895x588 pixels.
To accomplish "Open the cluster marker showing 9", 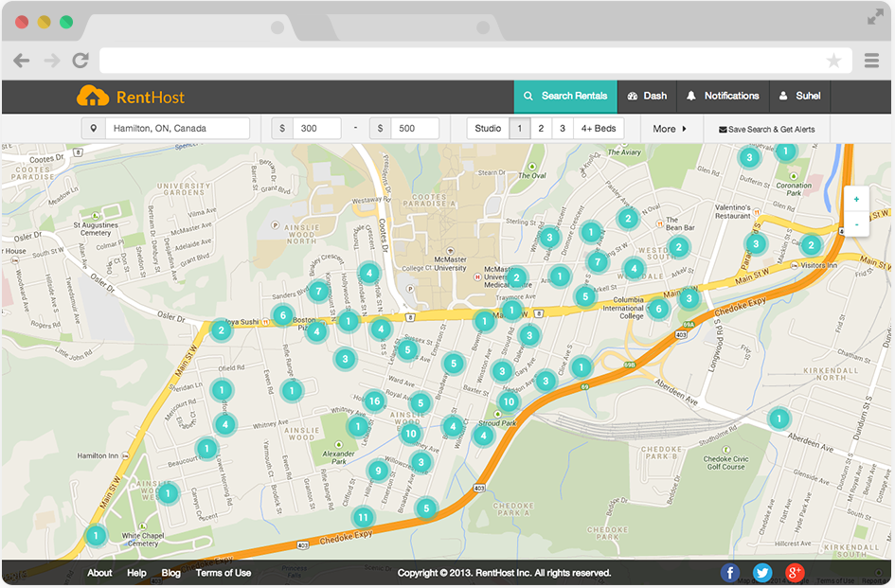I will tap(378, 471).
